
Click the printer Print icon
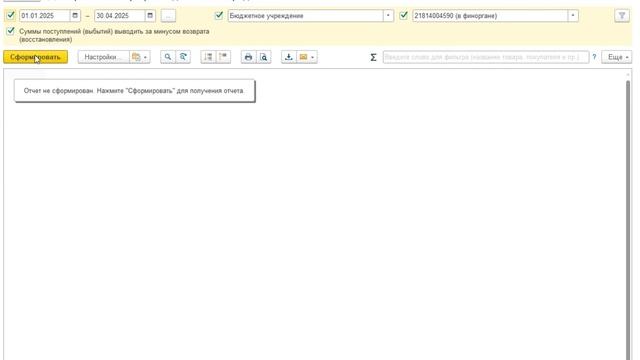tap(248, 57)
